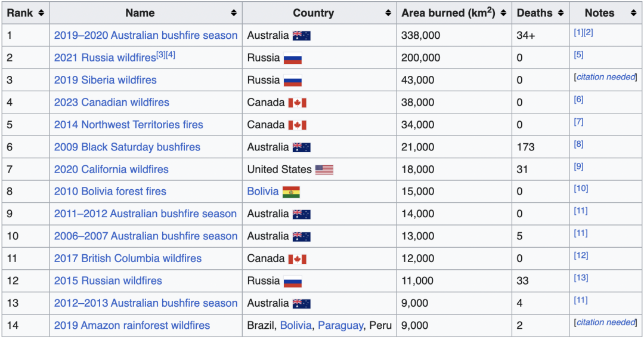Click the United States flag icon
This screenshot has width=644, height=339.
click(x=324, y=169)
